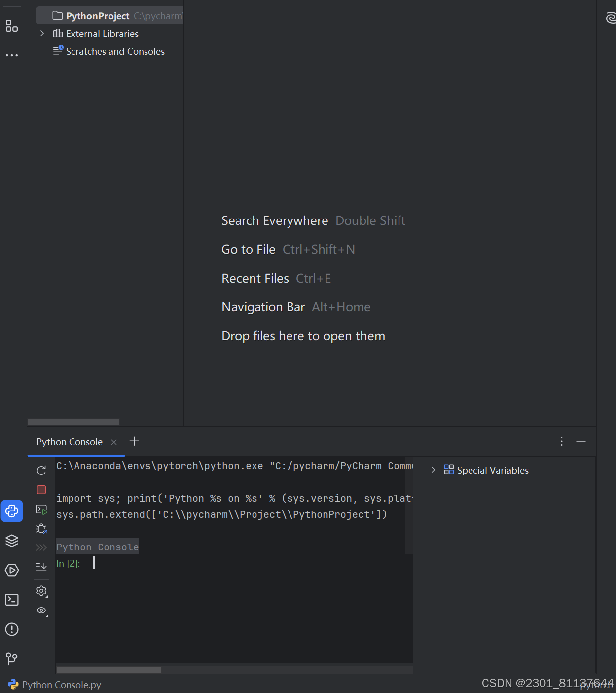Open the Terminal tool window
Image resolution: width=616 pixels, height=693 pixels.
(12, 600)
